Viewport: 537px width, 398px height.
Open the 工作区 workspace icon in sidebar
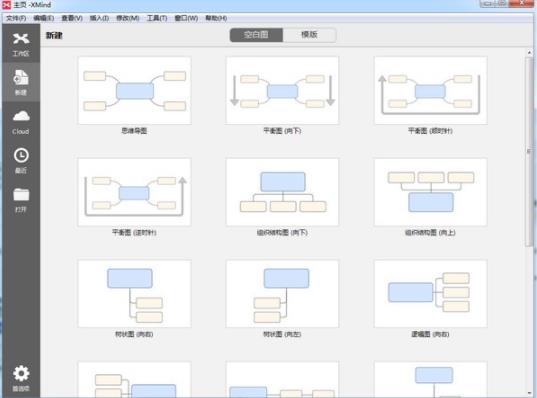[x=21, y=44]
